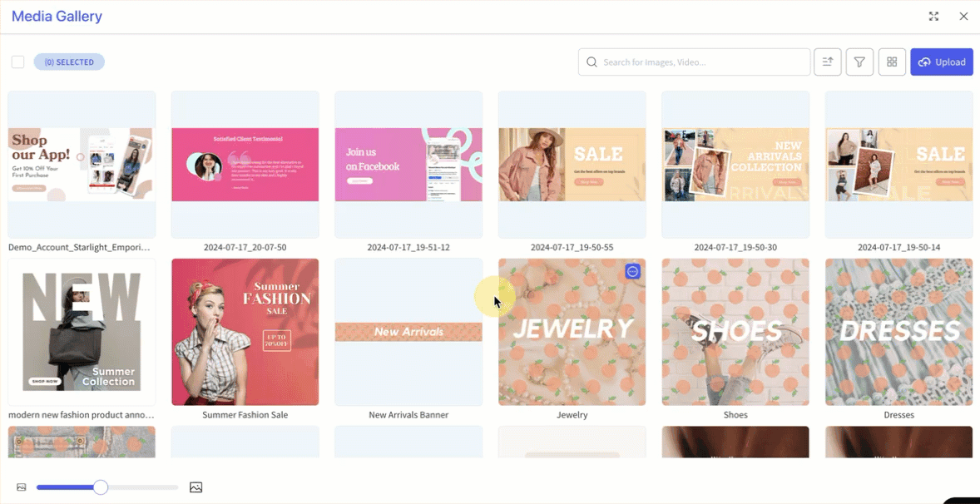Click the (0) SELECTED badge

point(69,62)
